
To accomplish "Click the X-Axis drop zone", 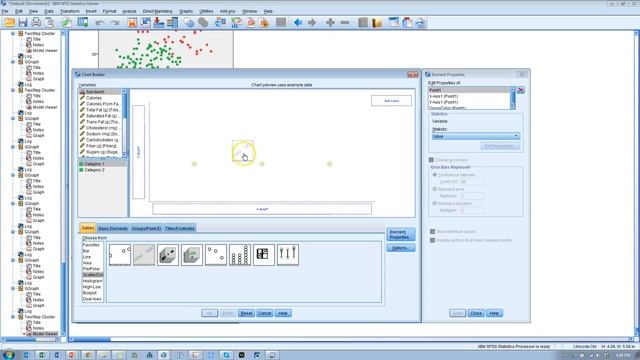I will (x=262, y=209).
